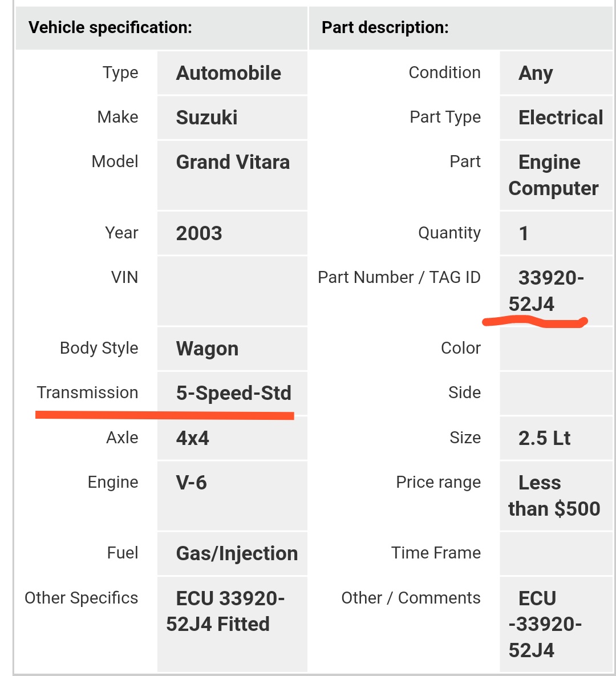The image size is (616, 676).
Task: Click the Engine Computer part value
Action: tap(553, 175)
